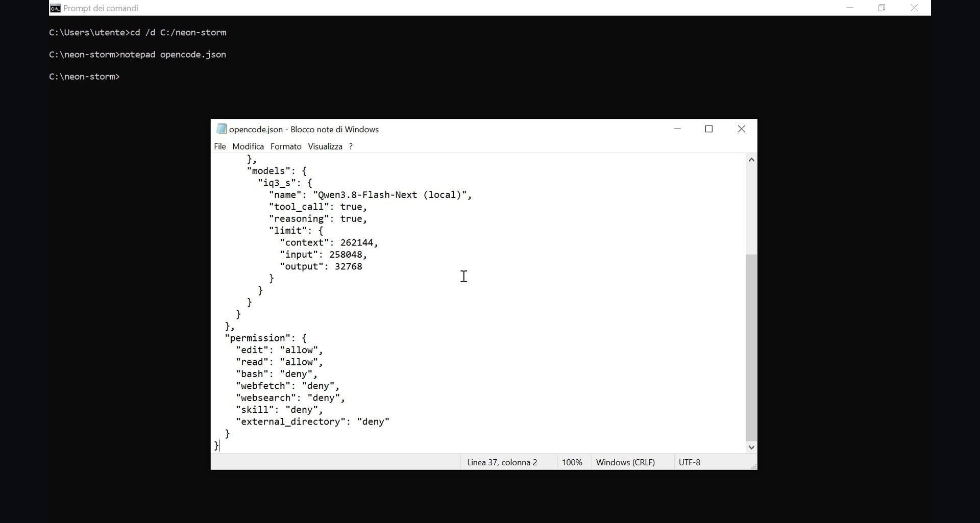Click the "external_directory": "deny" line
The width and height of the screenshot is (980, 523).
(x=312, y=422)
